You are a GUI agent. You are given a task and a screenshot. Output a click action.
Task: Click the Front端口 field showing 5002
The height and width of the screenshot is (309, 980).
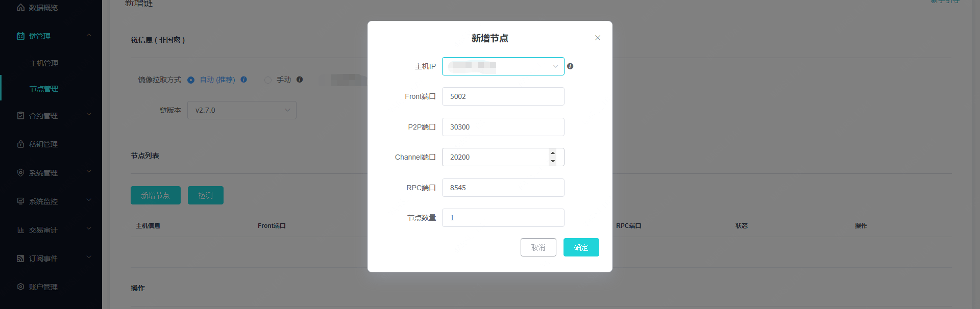pyautogui.click(x=503, y=96)
